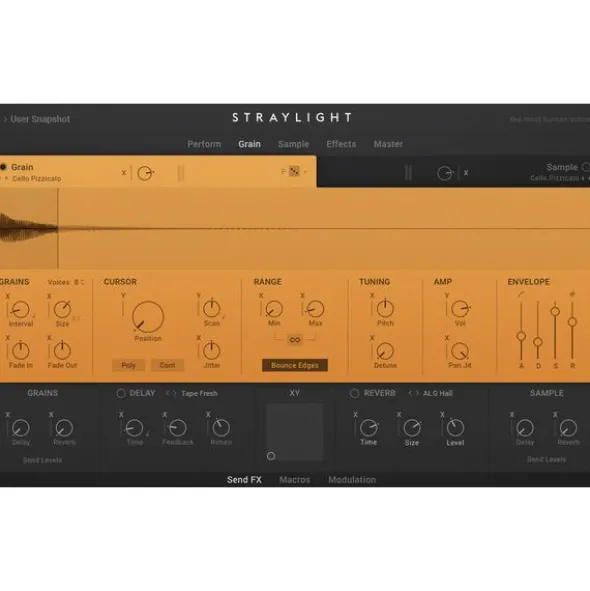Viewport: 590px width, 591px height.
Task: Click the delay Return knob
Action: click(221, 428)
